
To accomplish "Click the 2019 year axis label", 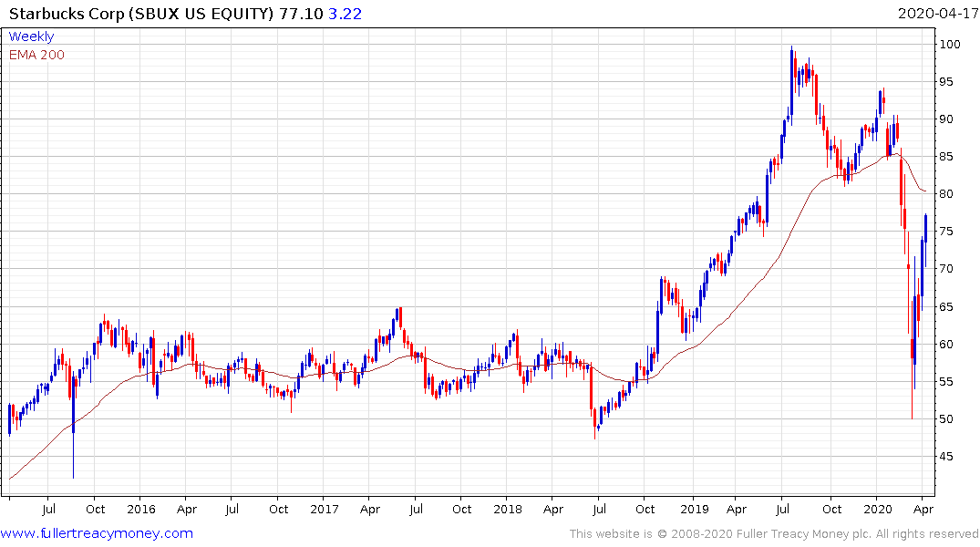I will pyautogui.click(x=695, y=509).
